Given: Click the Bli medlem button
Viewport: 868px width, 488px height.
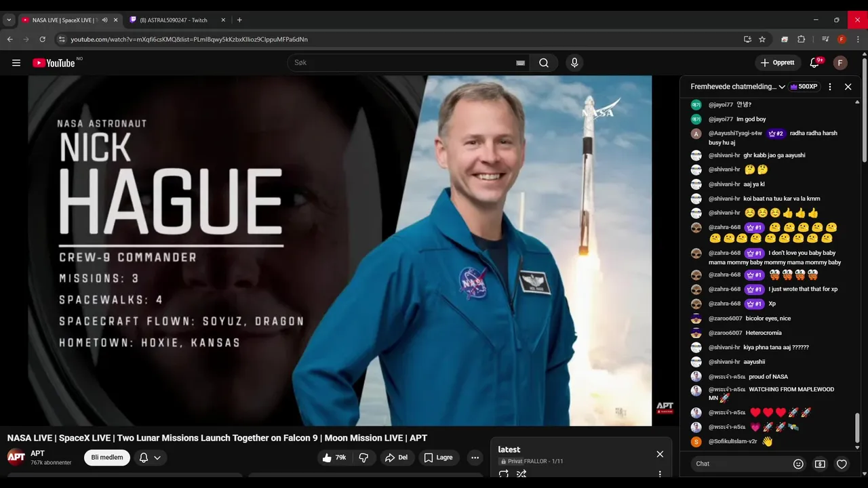Looking at the screenshot, I should (107, 457).
